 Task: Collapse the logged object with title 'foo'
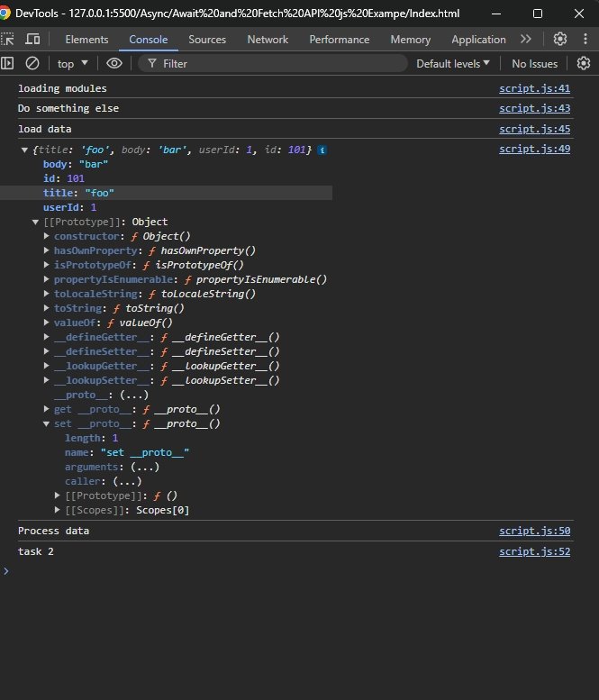(x=24, y=150)
